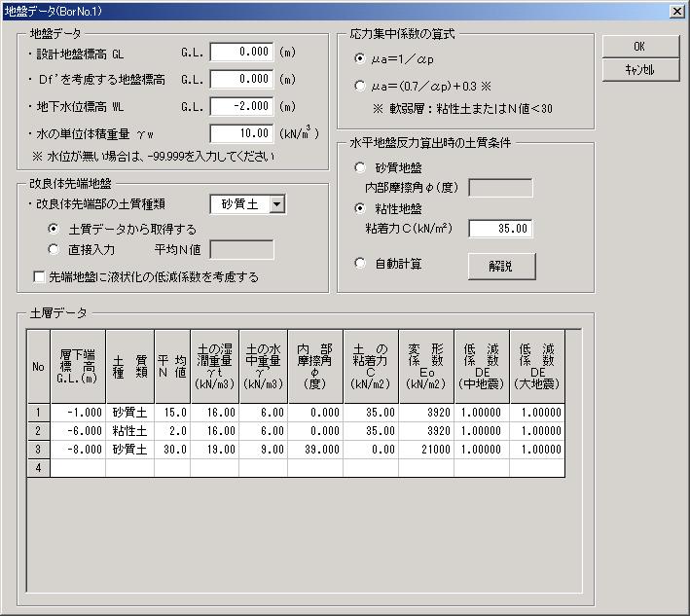Screen dimensions: 690x616
Task: Choose 粘性地盤 soil condition radio
Action: pyautogui.click(x=360, y=208)
